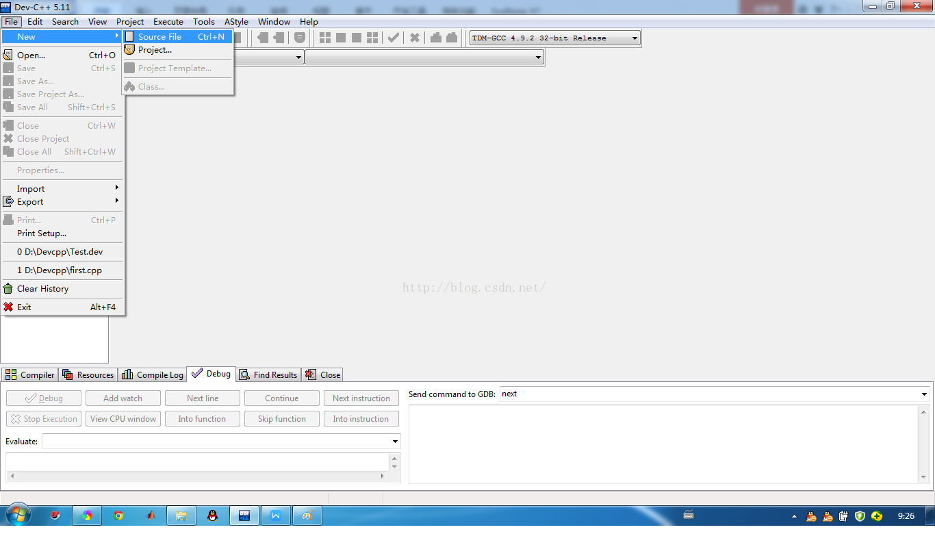Click the Into function button
935x560 pixels.
click(x=203, y=419)
